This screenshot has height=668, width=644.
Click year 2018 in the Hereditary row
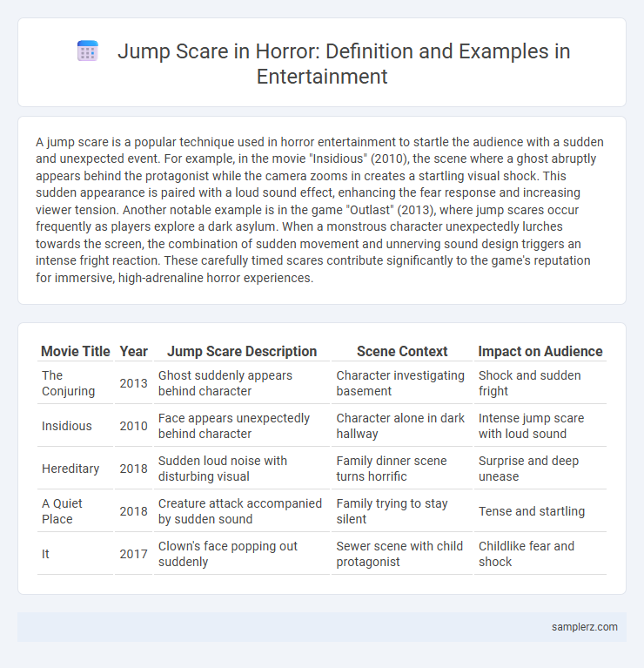133,469
